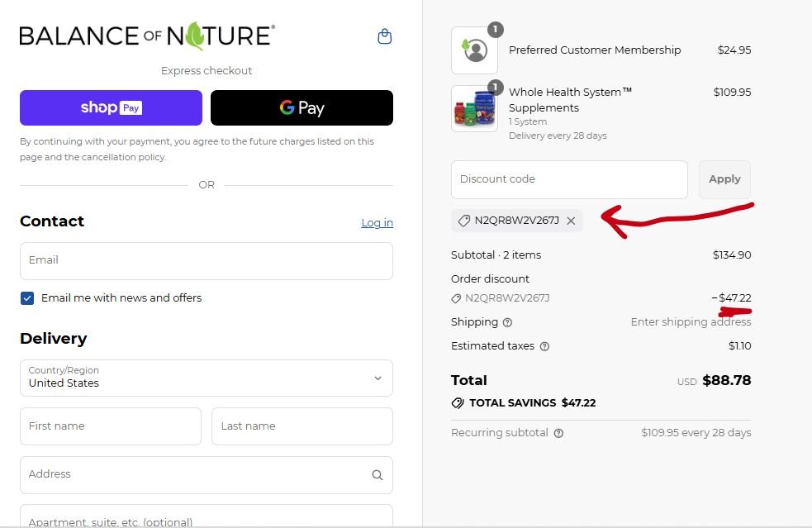The image size is (812, 528).
Task: Click the Balance of Nature logo
Action: pos(147,36)
